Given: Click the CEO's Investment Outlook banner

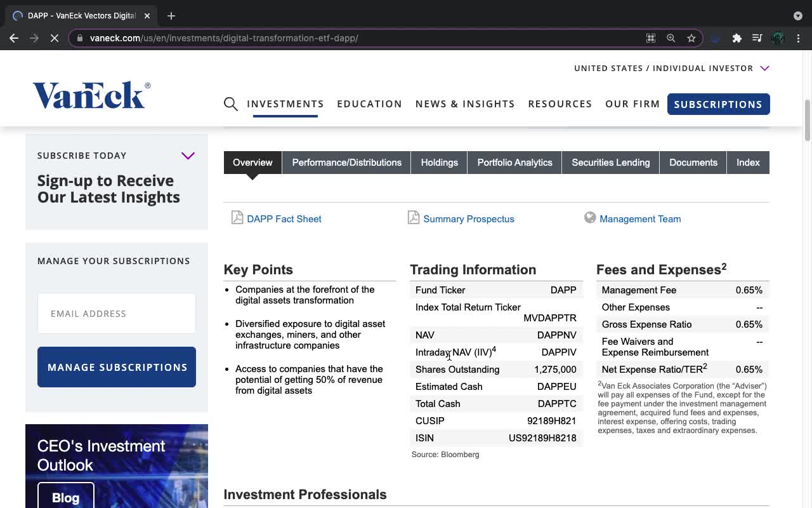Looking at the screenshot, I should coord(117,466).
